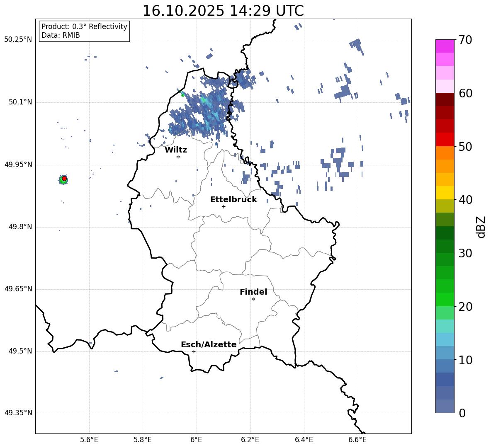Click the colorbar tick value 30
Image resolution: width=491 pixels, height=448 pixels.
click(x=465, y=253)
